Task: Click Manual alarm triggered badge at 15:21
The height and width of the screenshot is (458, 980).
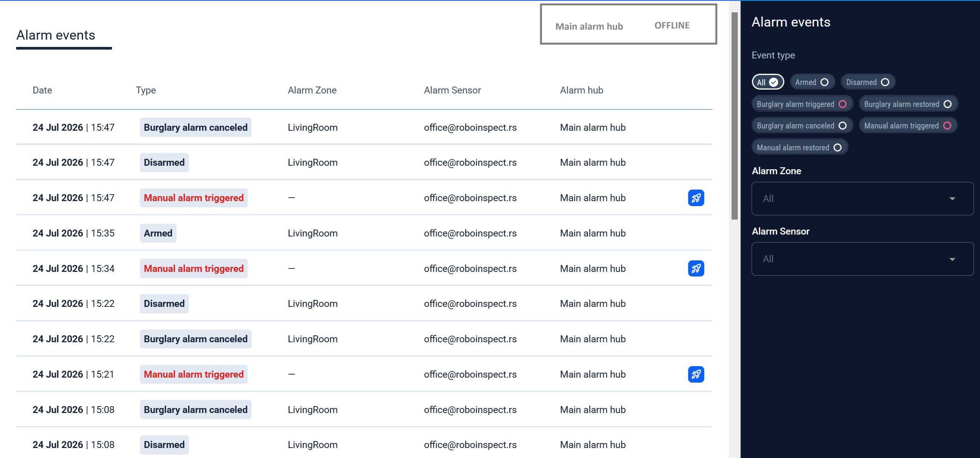Action: point(194,374)
